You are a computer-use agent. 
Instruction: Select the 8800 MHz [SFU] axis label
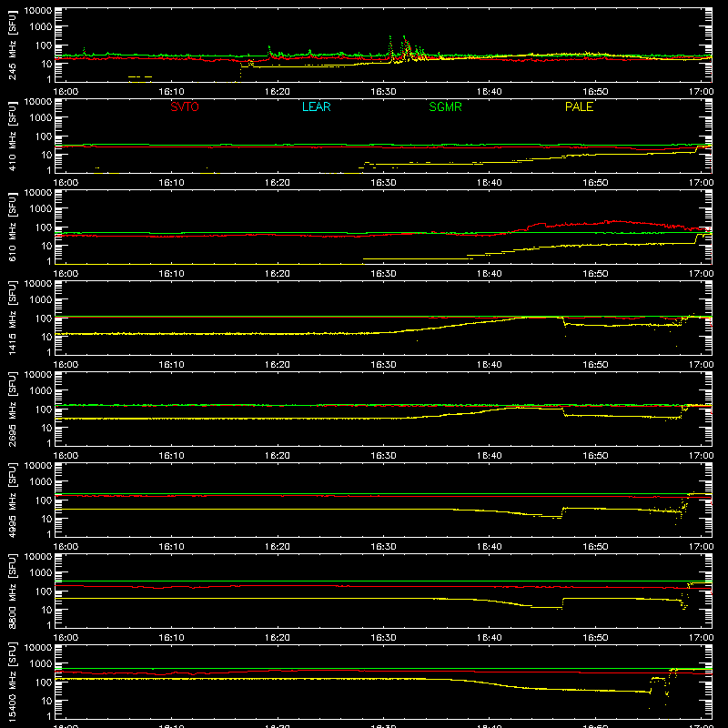[x=12, y=591]
